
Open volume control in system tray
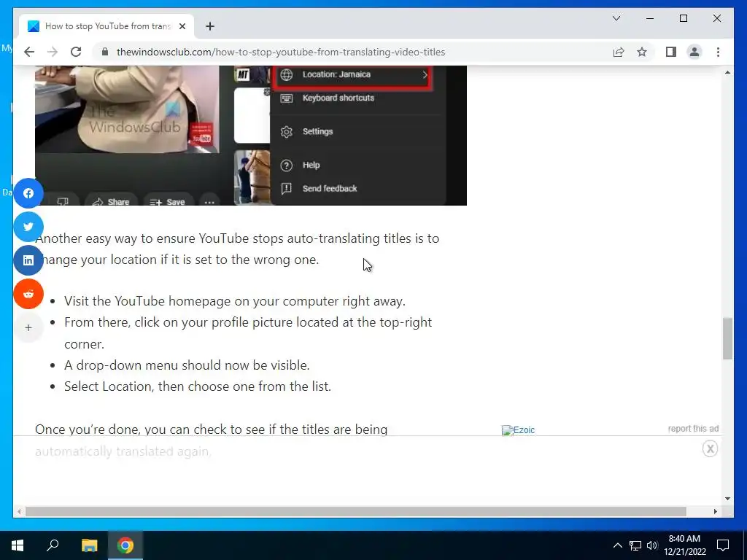(x=652, y=545)
